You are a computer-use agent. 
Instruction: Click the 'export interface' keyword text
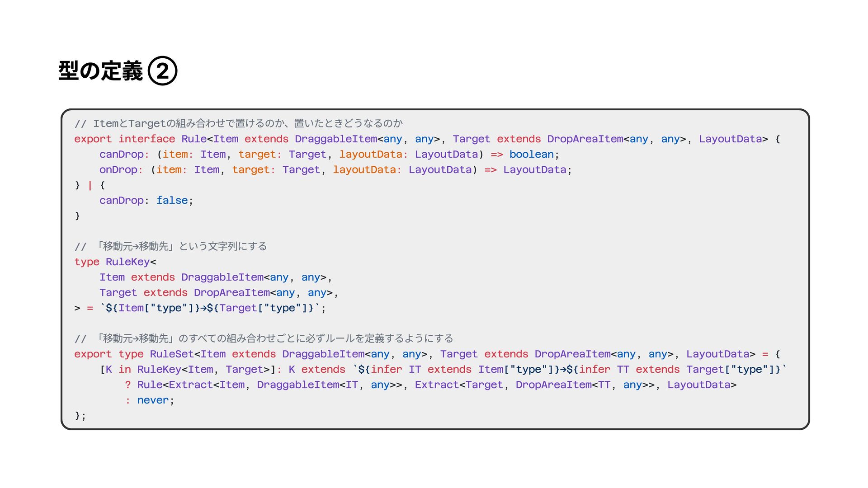pos(124,139)
